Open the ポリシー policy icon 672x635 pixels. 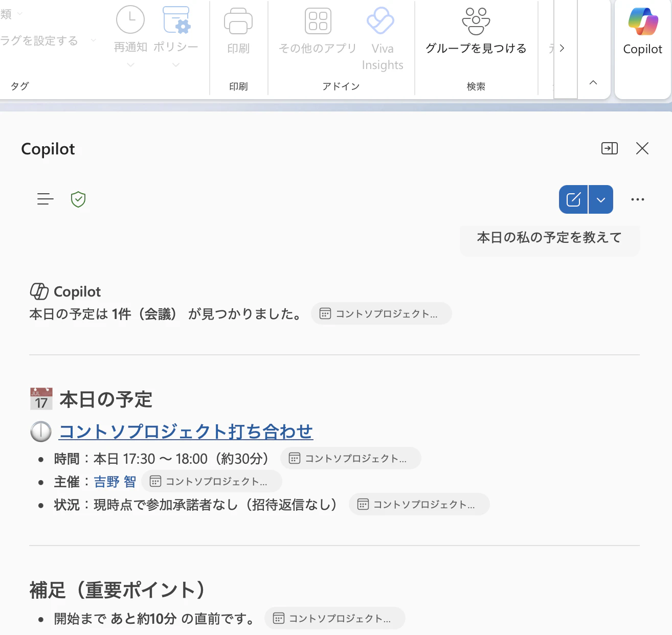click(x=176, y=19)
